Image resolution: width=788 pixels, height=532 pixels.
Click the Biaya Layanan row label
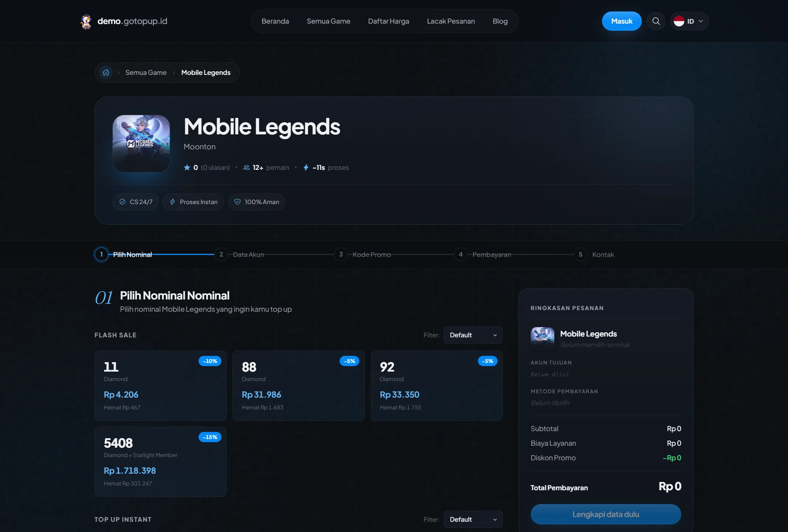tap(553, 443)
